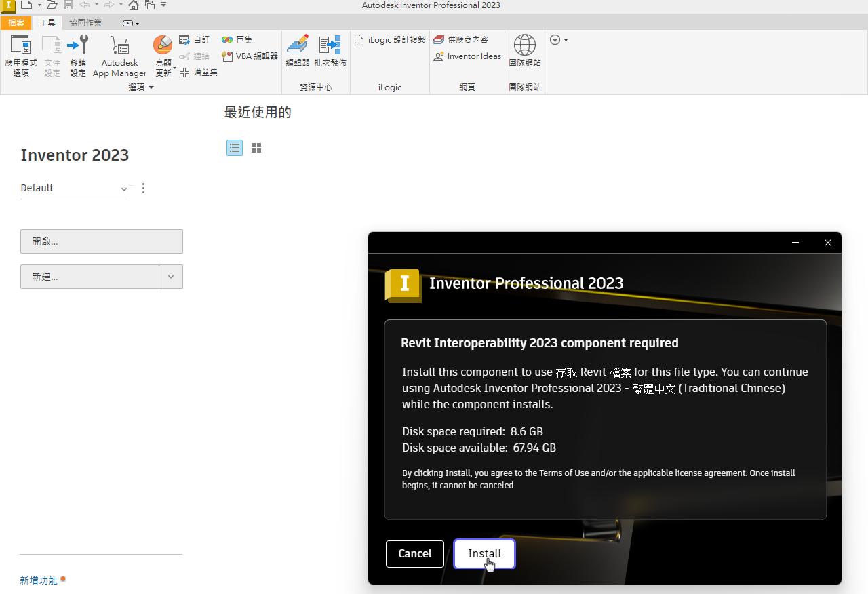This screenshot has width=868, height=594.
Task: Click the Home icon in quick access toolbar
Action: 134,5
